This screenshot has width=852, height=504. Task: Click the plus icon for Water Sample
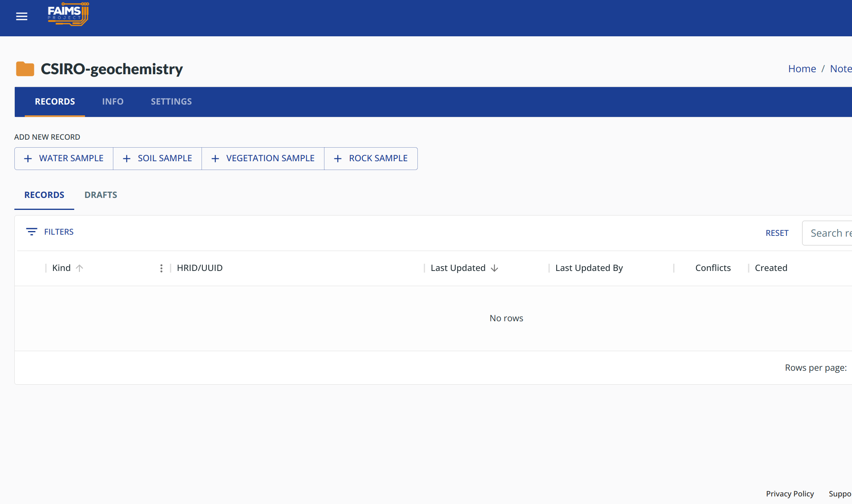(28, 159)
